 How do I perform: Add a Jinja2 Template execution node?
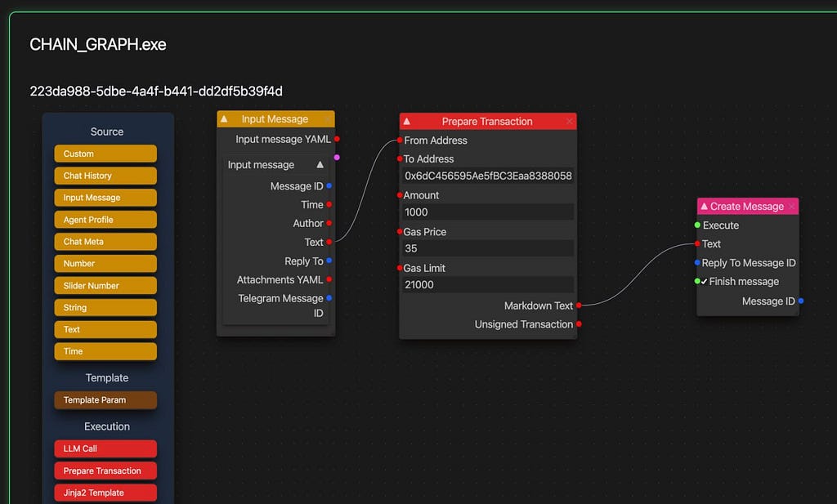(105, 493)
